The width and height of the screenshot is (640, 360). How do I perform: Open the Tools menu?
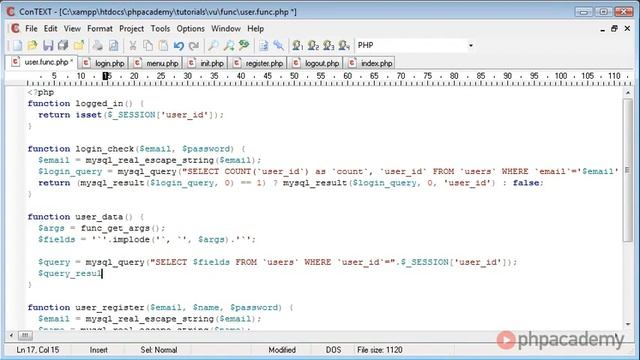point(160,29)
